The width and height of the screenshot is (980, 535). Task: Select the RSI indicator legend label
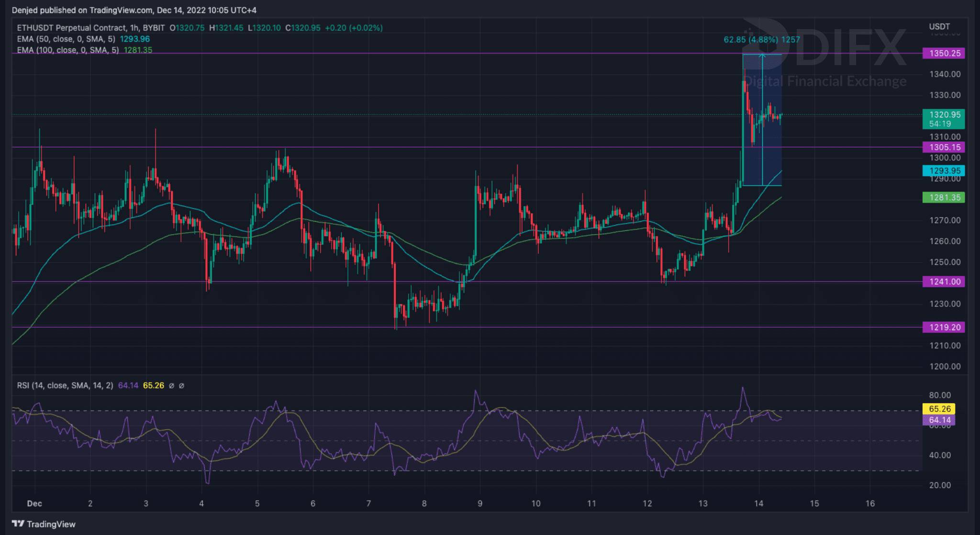pos(65,386)
